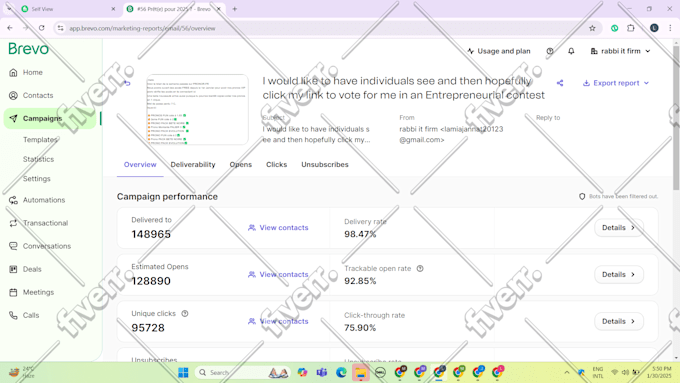Switch to the Unsubscribes tab
The width and height of the screenshot is (680, 383).
click(x=325, y=165)
